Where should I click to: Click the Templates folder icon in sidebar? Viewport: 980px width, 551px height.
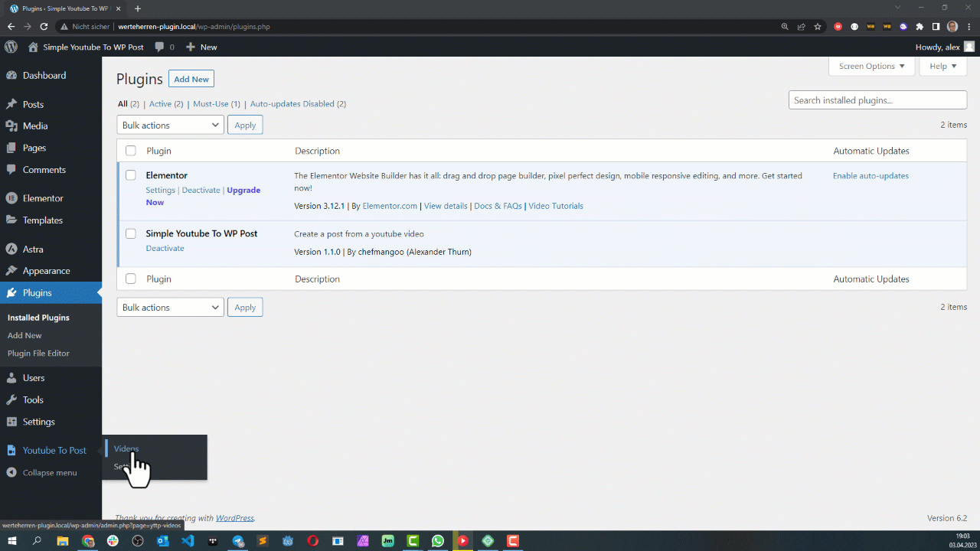coord(11,220)
